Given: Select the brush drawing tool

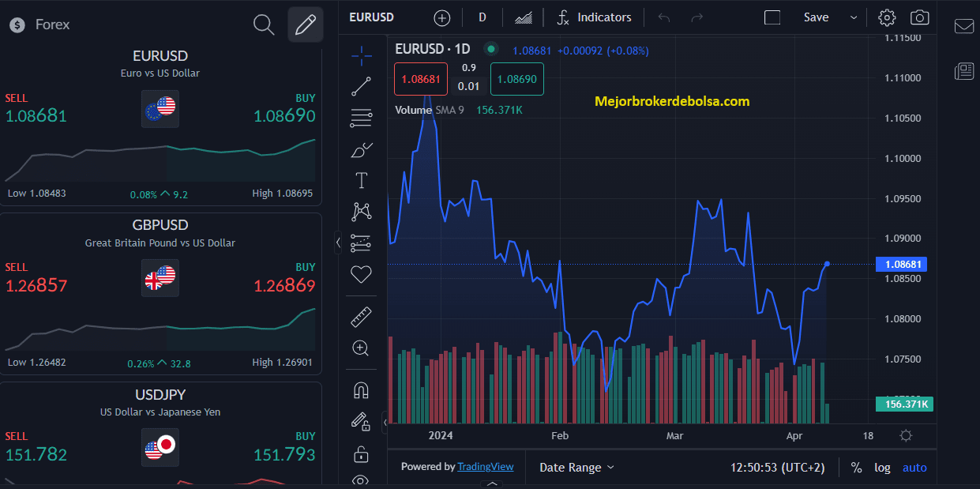Looking at the screenshot, I should click(x=362, y=149).
